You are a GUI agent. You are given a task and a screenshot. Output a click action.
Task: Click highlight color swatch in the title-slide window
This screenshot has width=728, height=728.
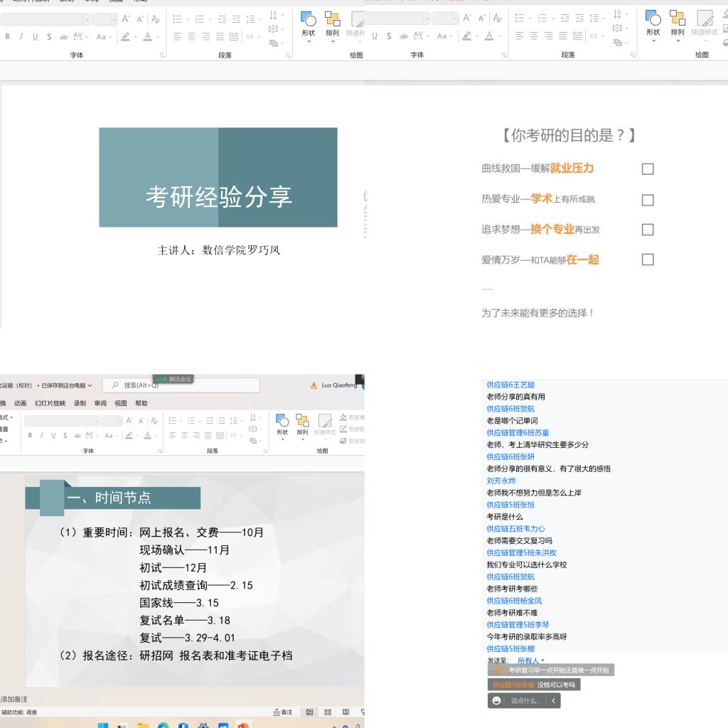pyautogui.click(x=125, y=36)
